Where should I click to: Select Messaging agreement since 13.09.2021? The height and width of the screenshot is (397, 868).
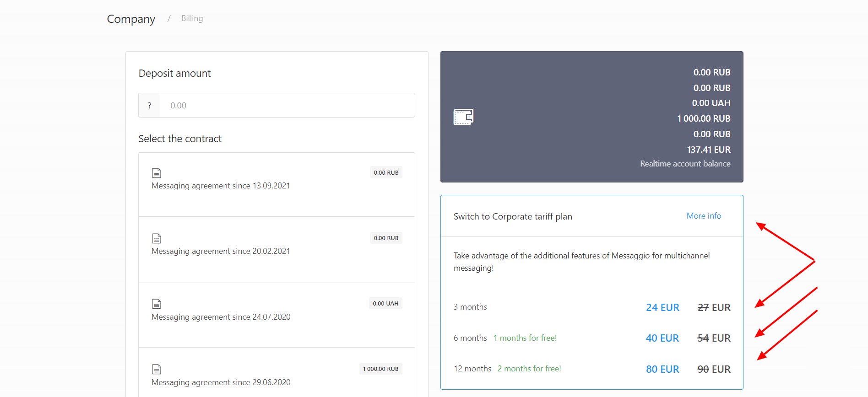point(221,186)
